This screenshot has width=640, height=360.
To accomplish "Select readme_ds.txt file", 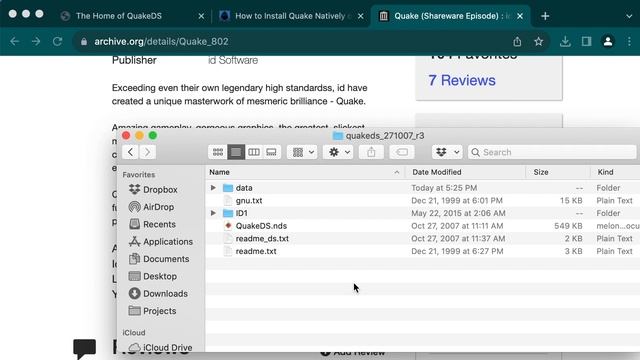I will tap(423, 238).
